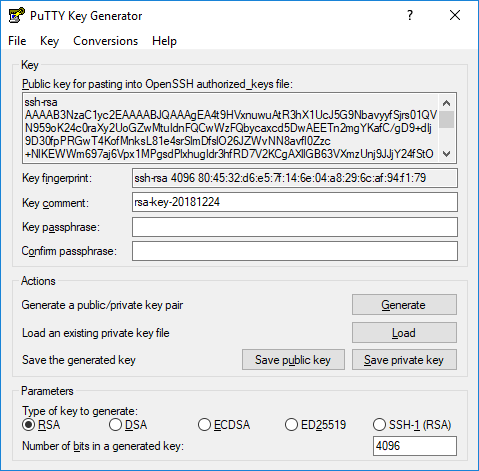Click the PuTTY key icon in title bar
Screen dimensions: 479x471
click(x=16, y=15)
